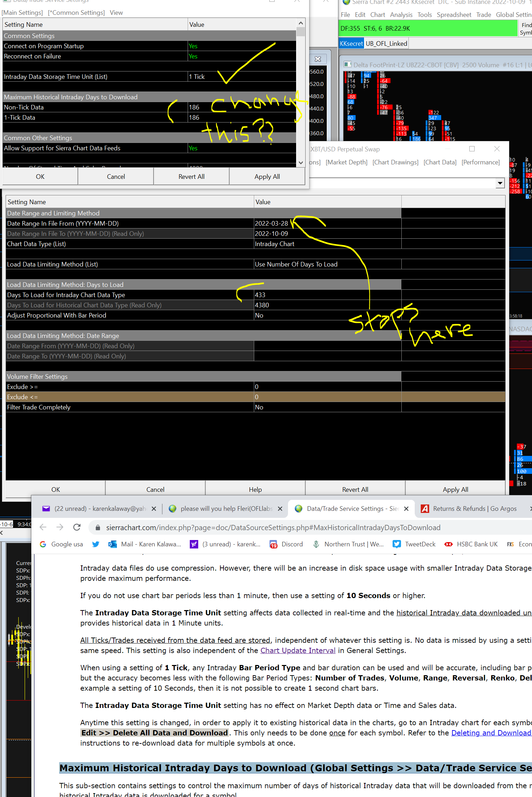Open the Chart Update Interval link

tap(298, 651)
